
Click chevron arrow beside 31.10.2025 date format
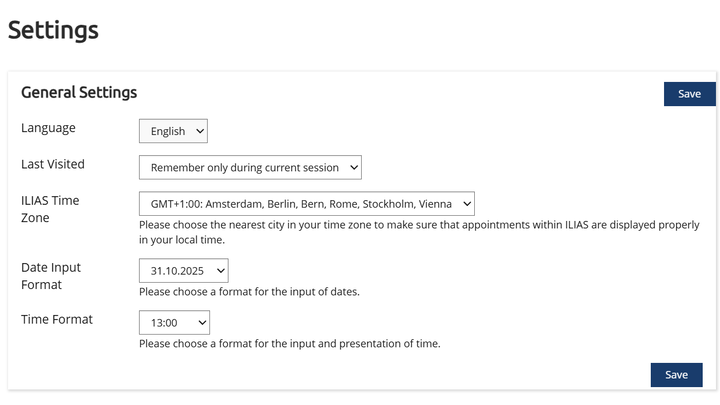(x=221, y=271)
